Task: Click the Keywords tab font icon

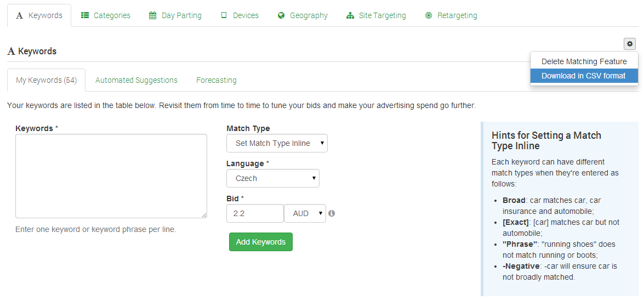Action: (x=19, y=15)
